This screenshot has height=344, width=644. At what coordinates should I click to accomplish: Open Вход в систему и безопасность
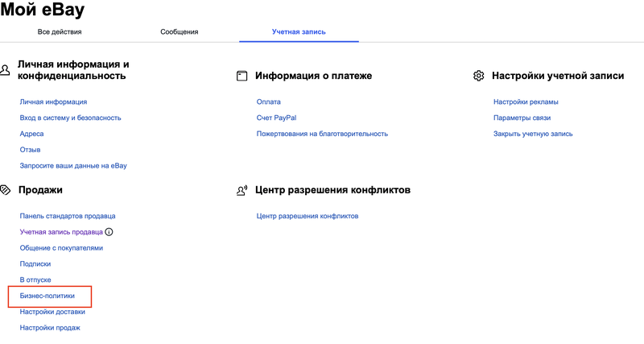click(x=70, y=118)
